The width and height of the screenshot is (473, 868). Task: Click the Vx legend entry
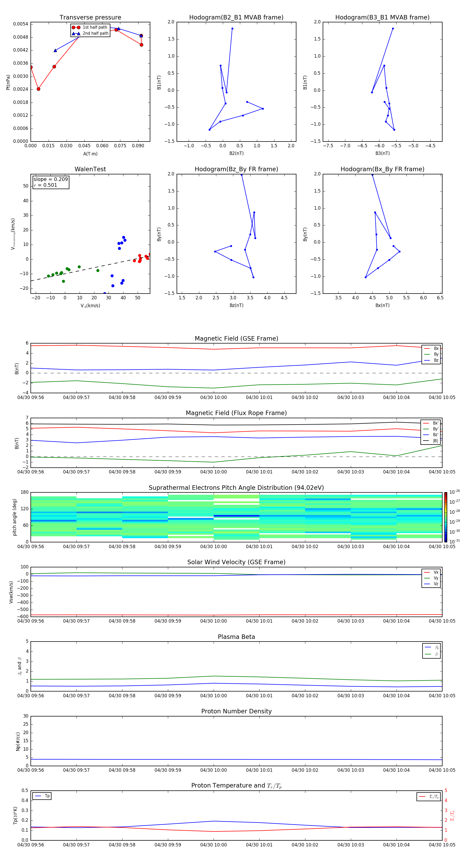pyautogui.click(x=431, y=572)
